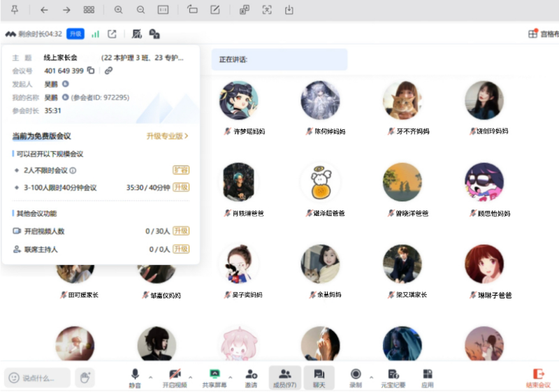
Task: Open the pop-out window icon
Action: click(x=112, y=34)
